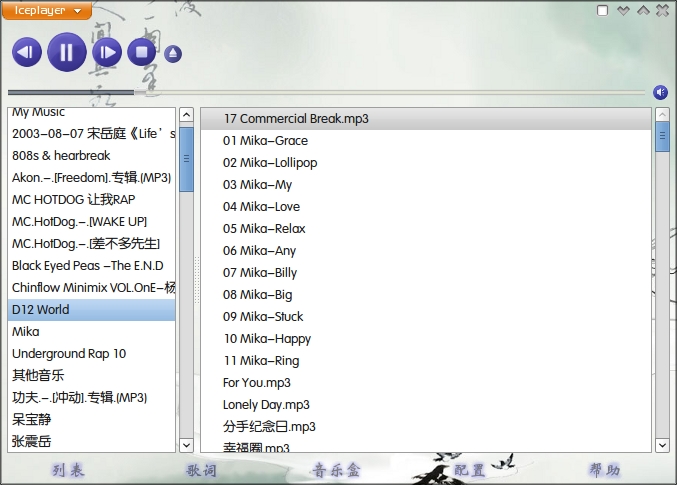Select Black Eyed Peas -The E.N.D
The width and height of the screenshot is (677, 485).
click(92, 266)
